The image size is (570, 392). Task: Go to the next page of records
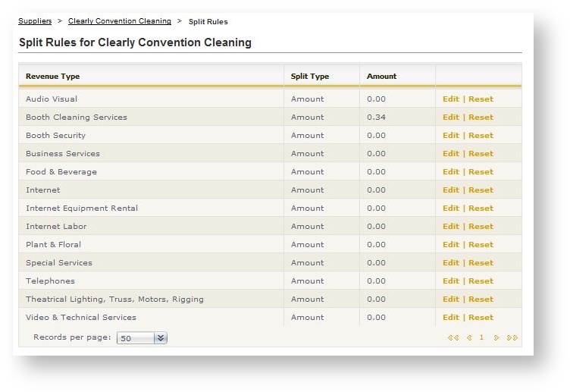(496, 338)
